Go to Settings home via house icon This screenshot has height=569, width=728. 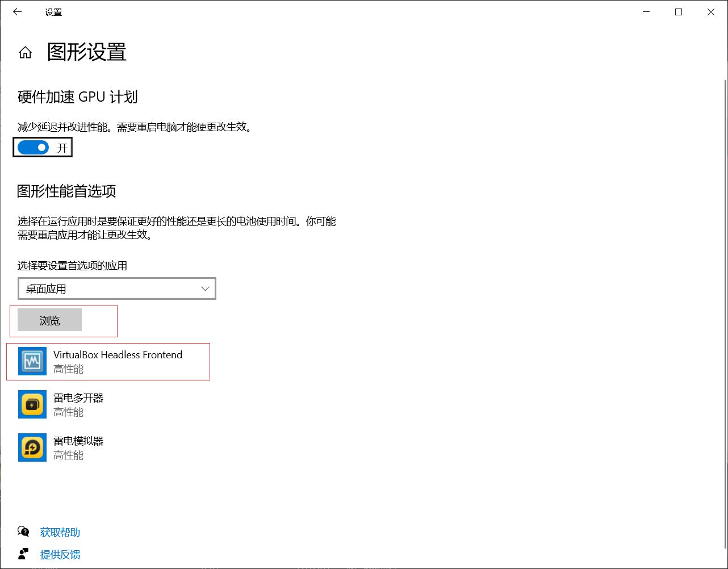point(25,53)
